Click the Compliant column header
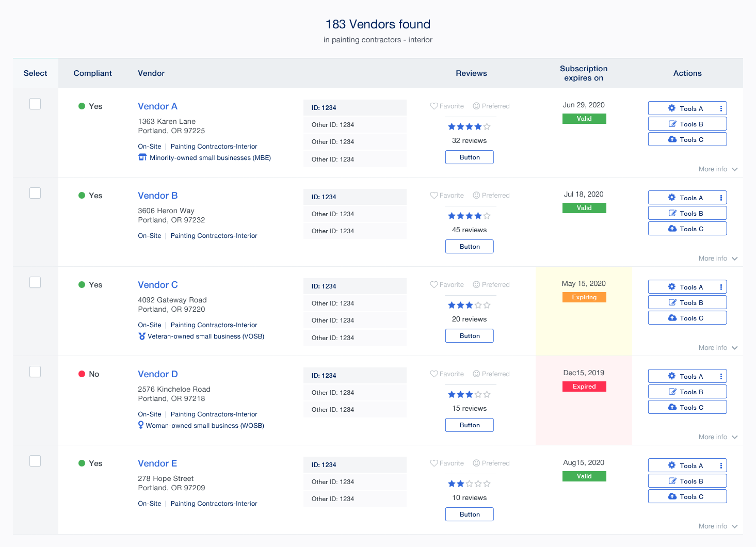 [92, 73]
